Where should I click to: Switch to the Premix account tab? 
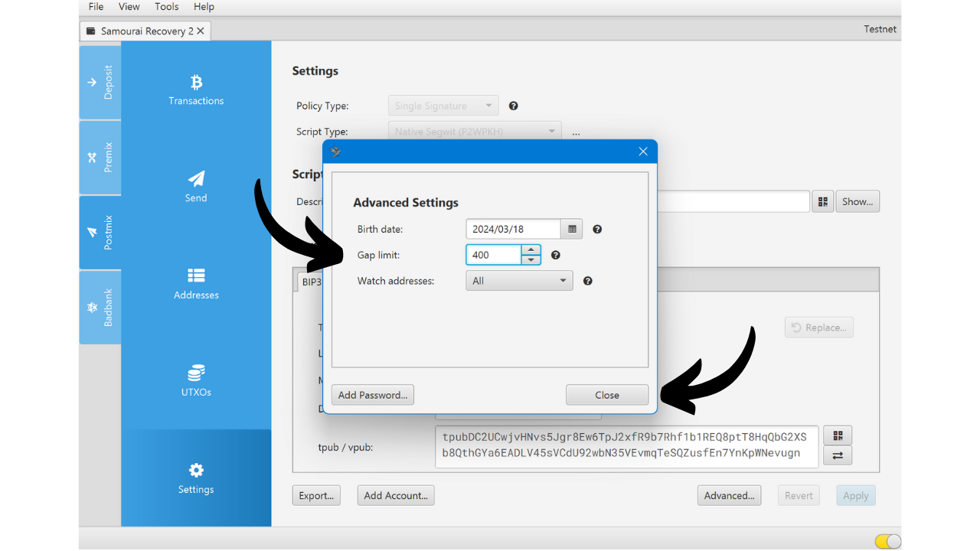100,157
